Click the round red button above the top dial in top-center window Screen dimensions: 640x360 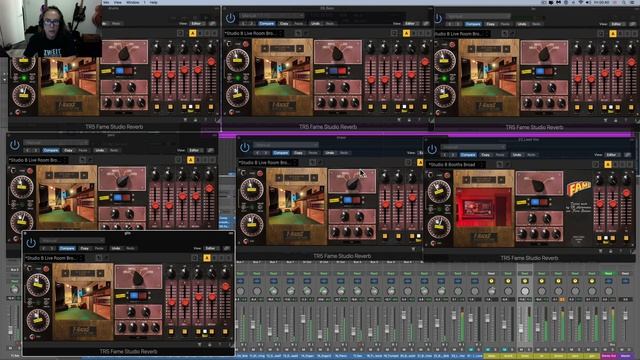point(246,44)
